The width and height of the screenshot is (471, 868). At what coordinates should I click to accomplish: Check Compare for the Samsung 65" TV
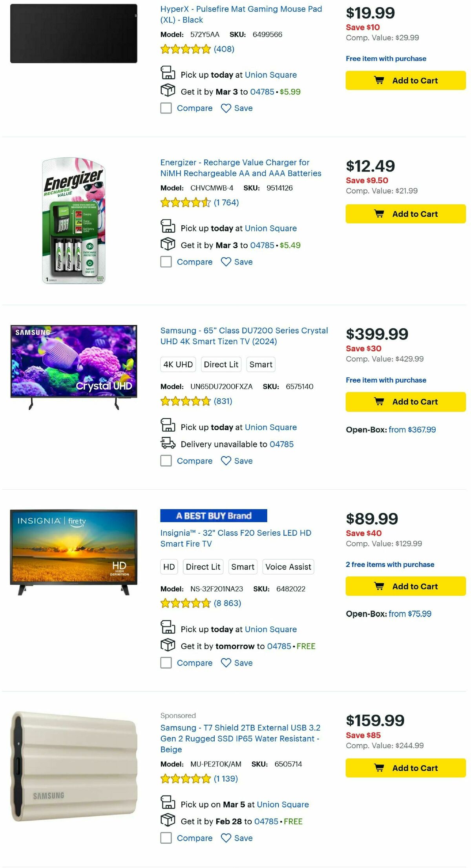(x=166, y=460)
